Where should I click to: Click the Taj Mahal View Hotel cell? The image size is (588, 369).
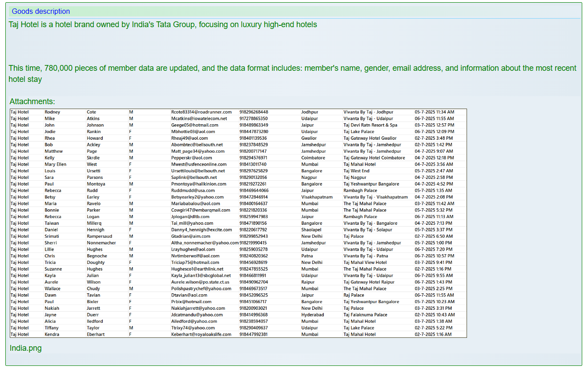(365, 263)
